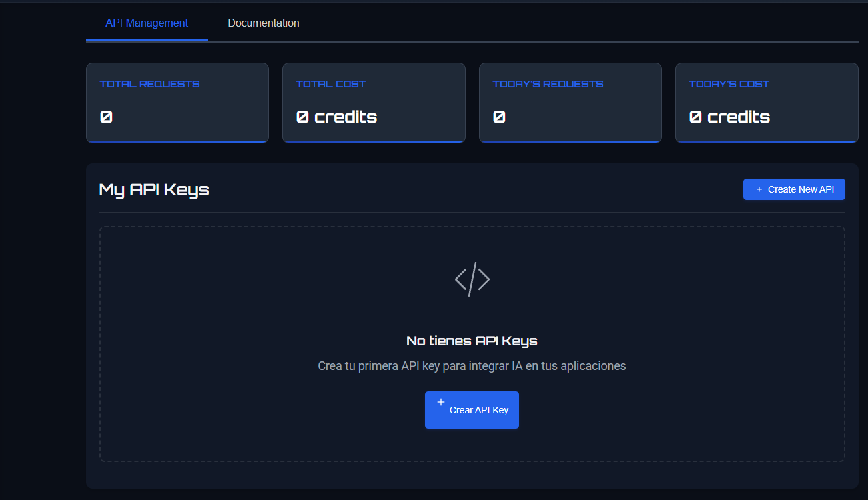This screenshot has height=500, width=868.
Task: Click the 0 credits value in Total Cost
Action: (336, 117)
